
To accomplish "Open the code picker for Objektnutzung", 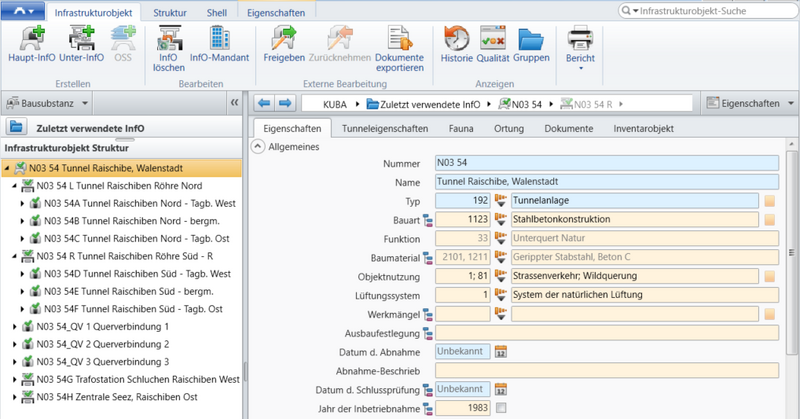I will (501, 276).
